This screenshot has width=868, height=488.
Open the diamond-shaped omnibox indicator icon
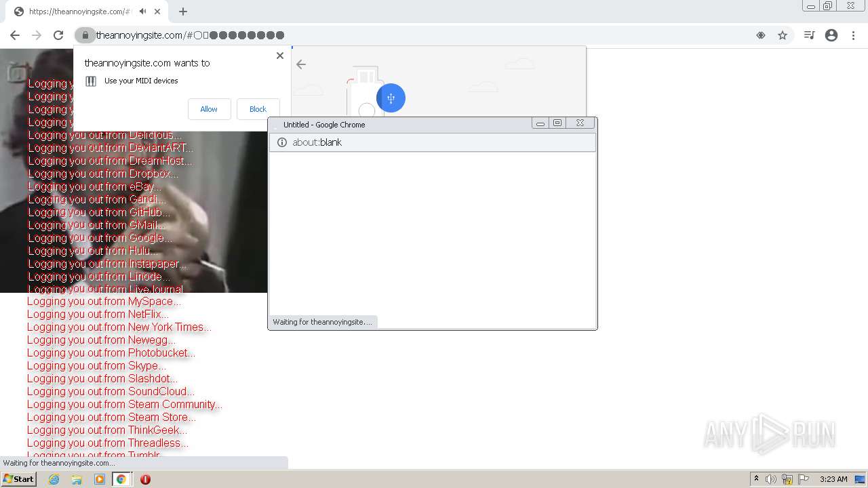(761, 35)
